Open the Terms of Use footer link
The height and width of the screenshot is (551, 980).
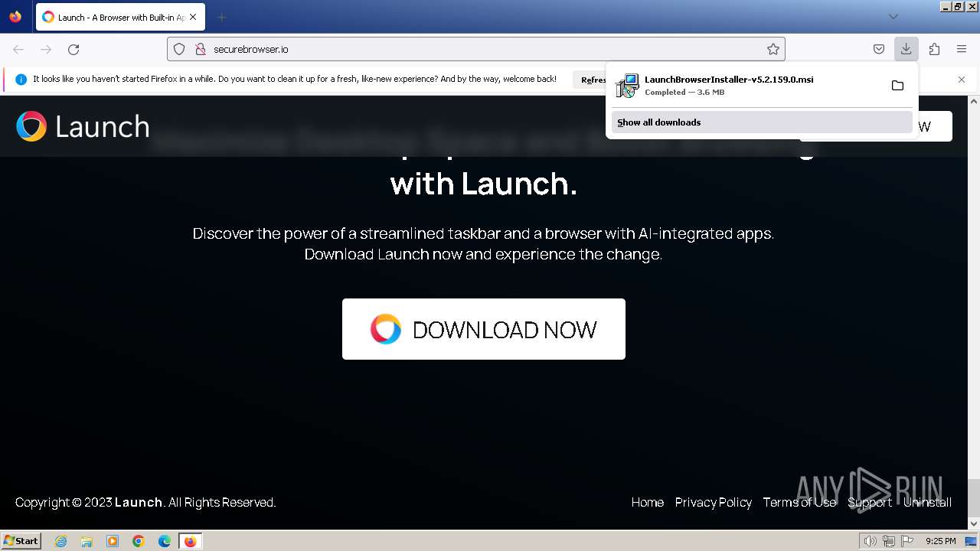pos(799,502)
